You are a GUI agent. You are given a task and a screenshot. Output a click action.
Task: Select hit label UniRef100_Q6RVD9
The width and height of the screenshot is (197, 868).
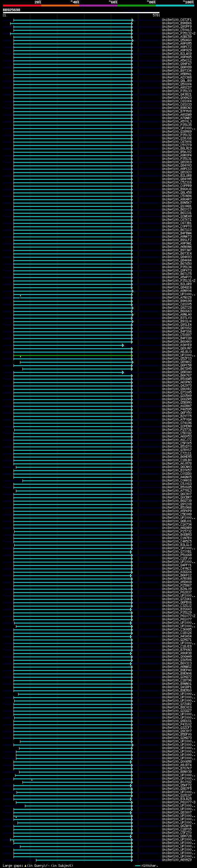[177, 67]
